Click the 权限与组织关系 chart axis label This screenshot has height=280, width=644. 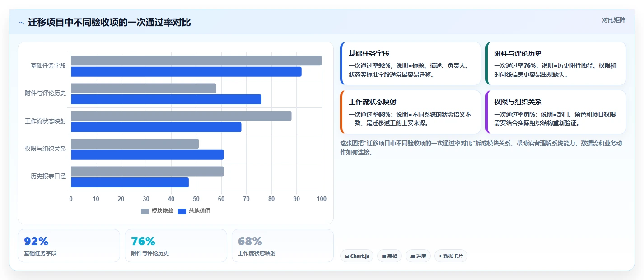pos(45,149)
